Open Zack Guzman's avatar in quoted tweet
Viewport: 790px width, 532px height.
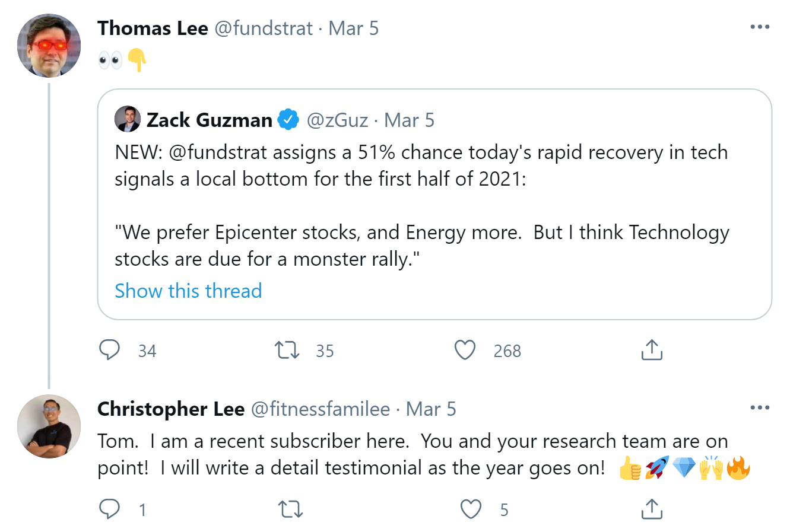click(128, 119)
